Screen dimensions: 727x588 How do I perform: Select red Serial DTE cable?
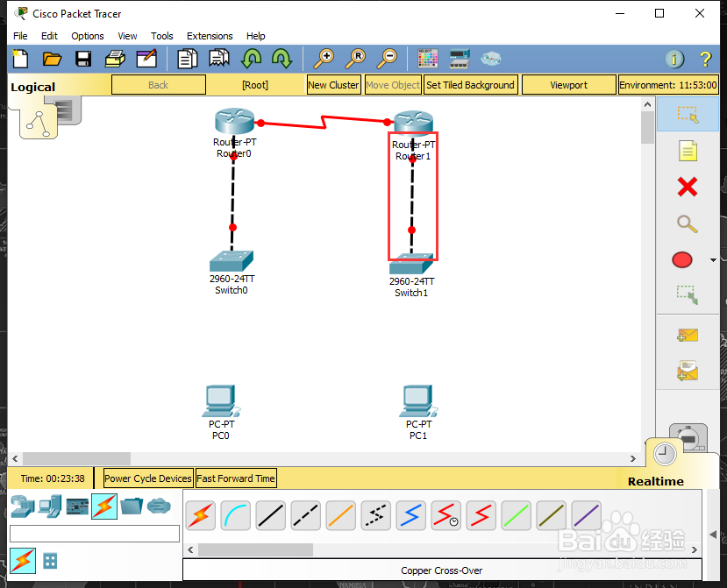coord(481,515)
